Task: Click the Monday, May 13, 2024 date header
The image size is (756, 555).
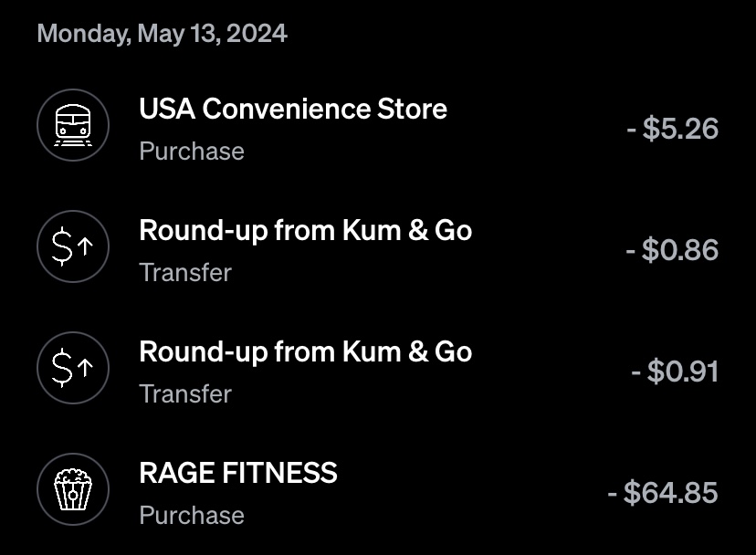Action: coord(163,35)
